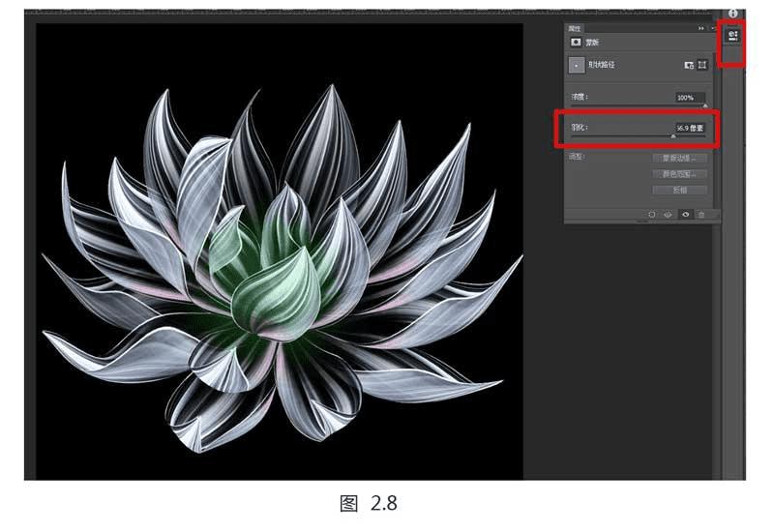
Task: Click the add pixel mask icon
Action: [x=689, y=65]
